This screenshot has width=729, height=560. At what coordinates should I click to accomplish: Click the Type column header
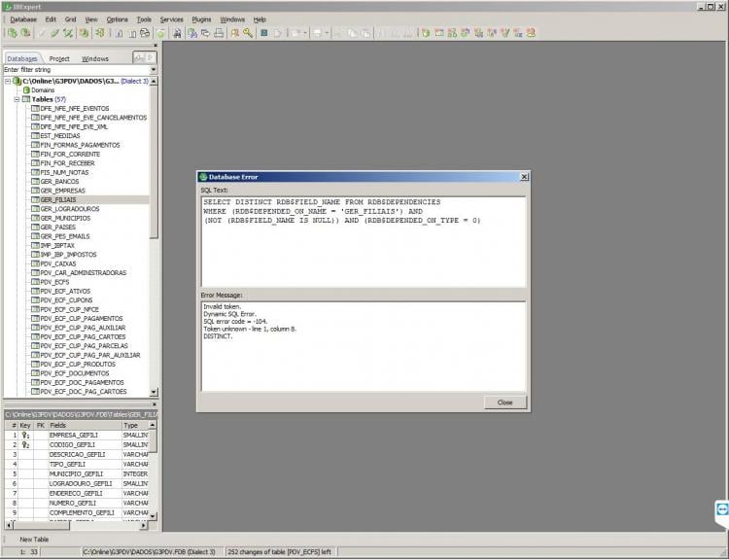135,426
